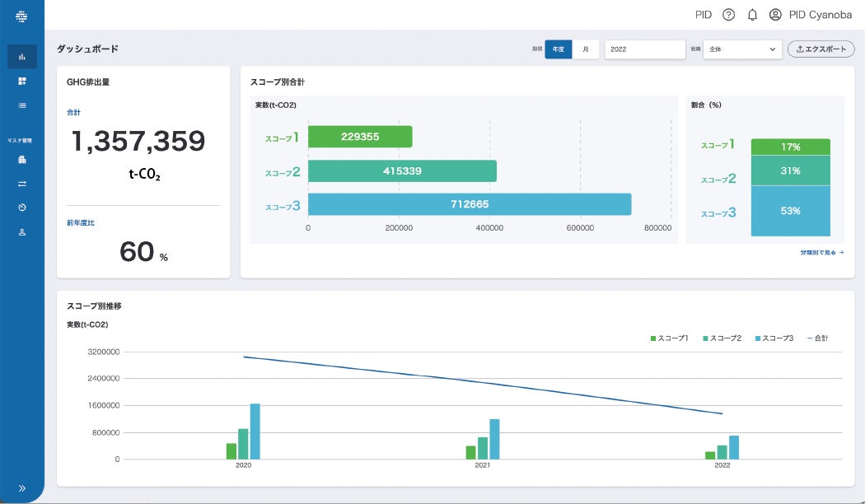Click the エクスポート export button
The width and height of the screenshot is (865, 504).
[821, 49]
